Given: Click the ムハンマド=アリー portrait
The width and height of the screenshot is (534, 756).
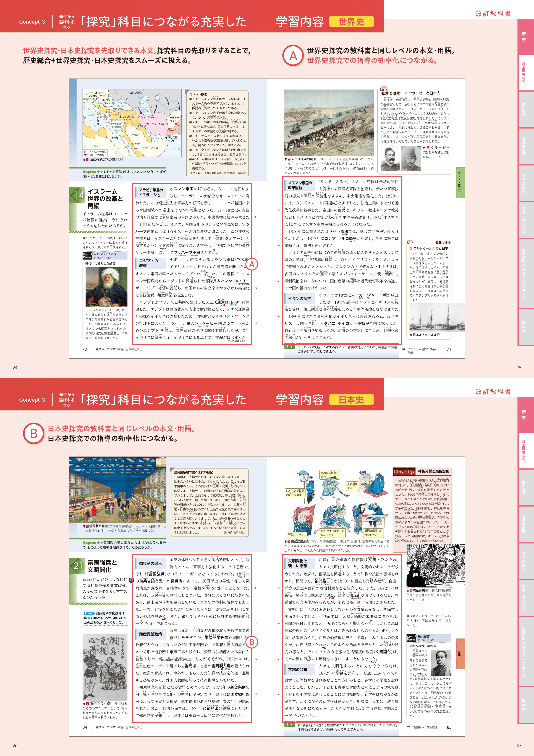Looking at the screenshot, I should pos(106,286).
